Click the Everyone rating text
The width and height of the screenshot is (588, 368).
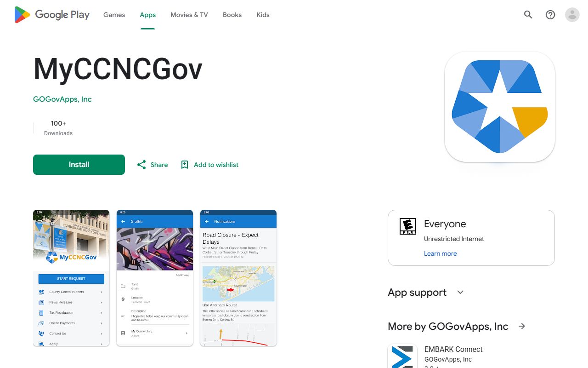click(445, 224)
